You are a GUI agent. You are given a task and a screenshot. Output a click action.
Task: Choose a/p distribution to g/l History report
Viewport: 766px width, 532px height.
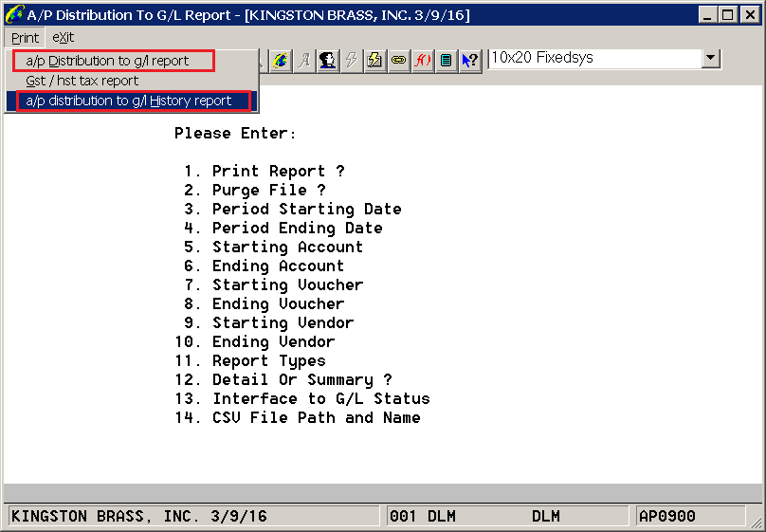(133, 101)
